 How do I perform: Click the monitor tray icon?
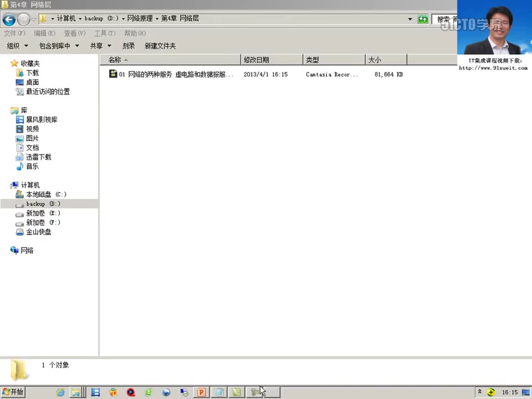pyautogui.click(x=525, y=392)
